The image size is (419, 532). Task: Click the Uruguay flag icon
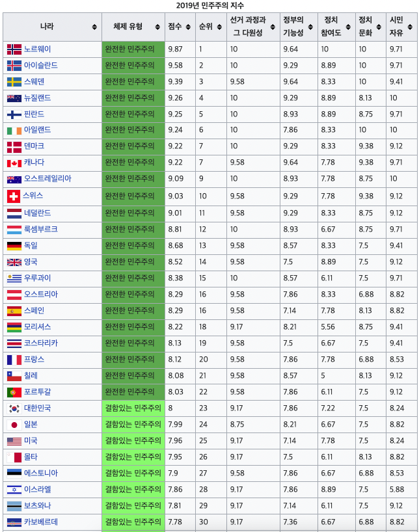tap(14, 278)
